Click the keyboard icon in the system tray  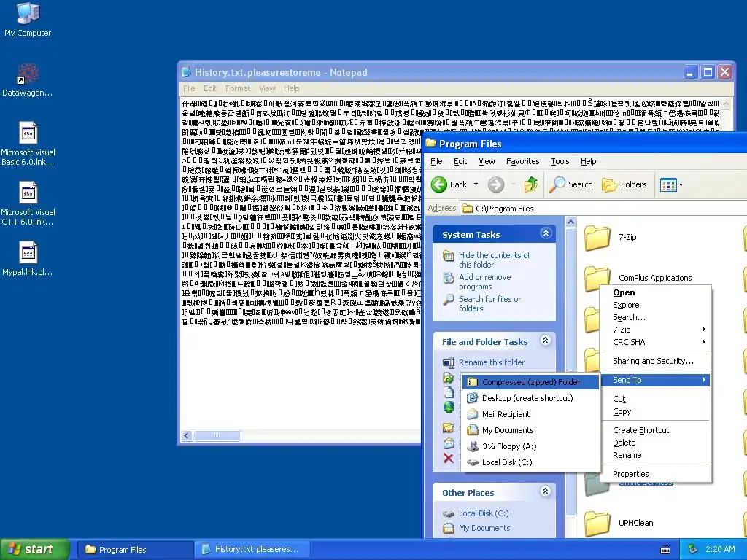coord(665,550)
